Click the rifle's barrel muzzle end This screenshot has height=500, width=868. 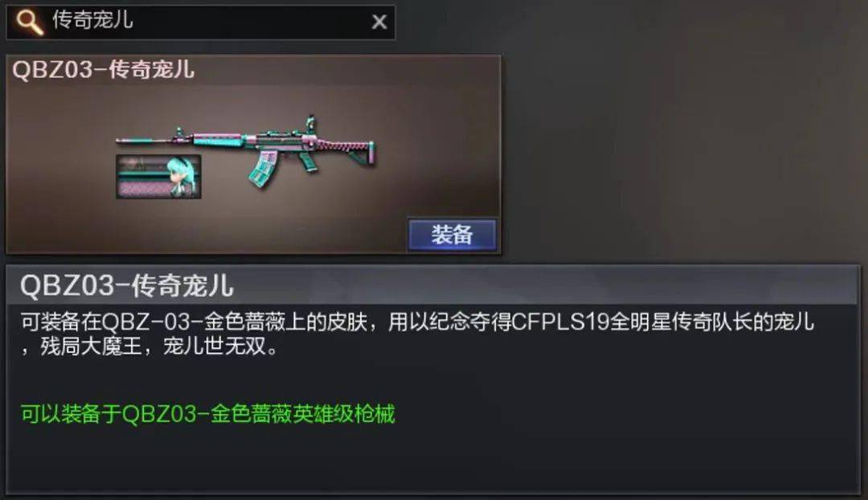(123, 141)
